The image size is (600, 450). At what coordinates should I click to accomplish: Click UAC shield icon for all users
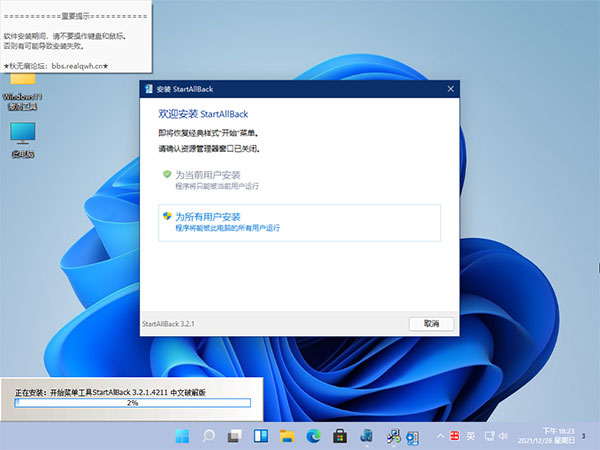[167, 216]
